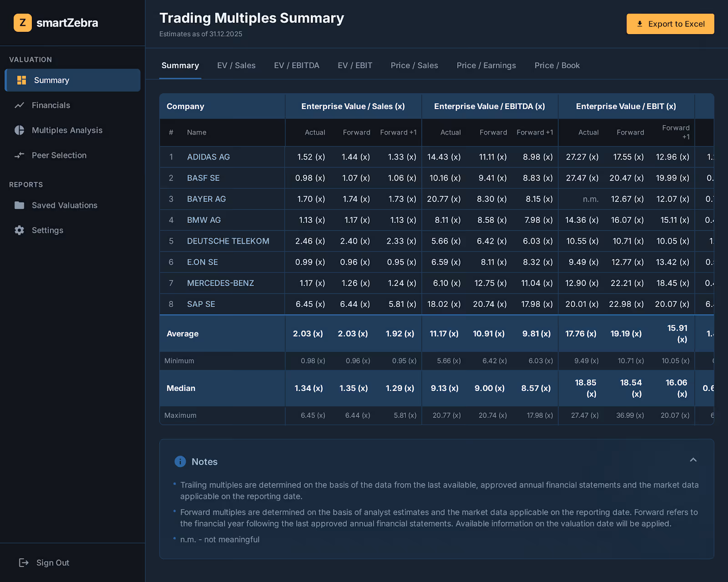
Task: Click the Sign Out arrow icon
Action: (x=23, y=562)
